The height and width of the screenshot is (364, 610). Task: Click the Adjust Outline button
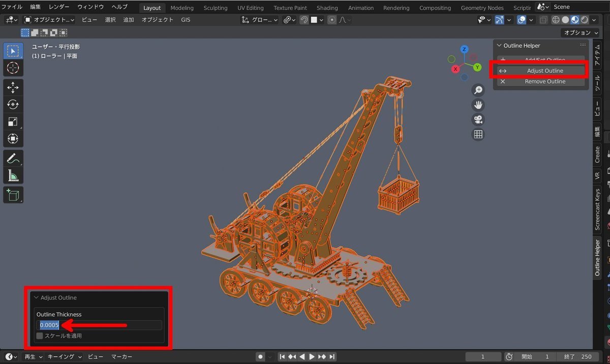click(541, 71)
